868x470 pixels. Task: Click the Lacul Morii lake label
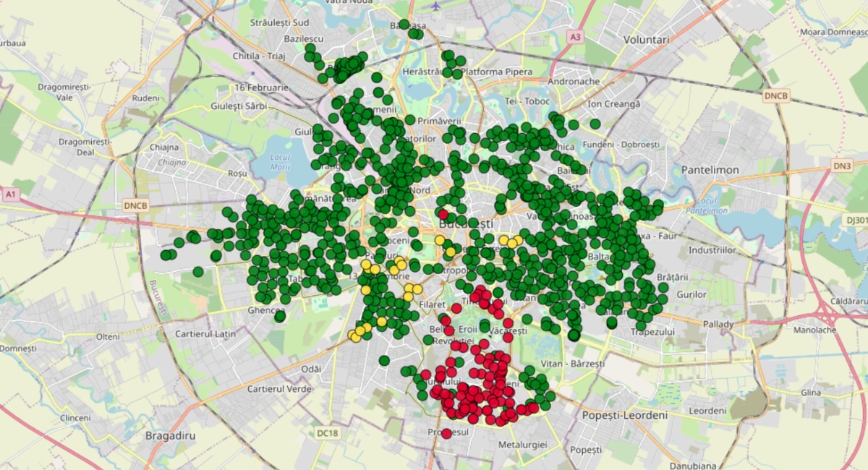280,162
